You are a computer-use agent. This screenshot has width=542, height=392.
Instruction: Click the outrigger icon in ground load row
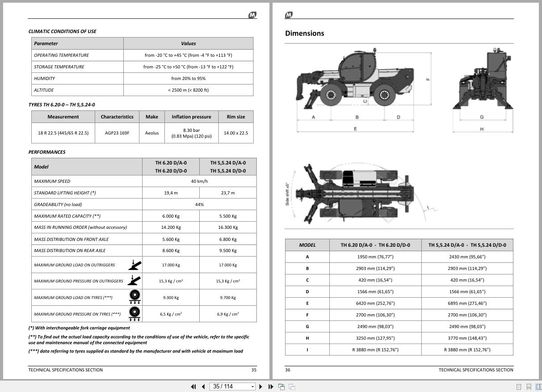134,265
